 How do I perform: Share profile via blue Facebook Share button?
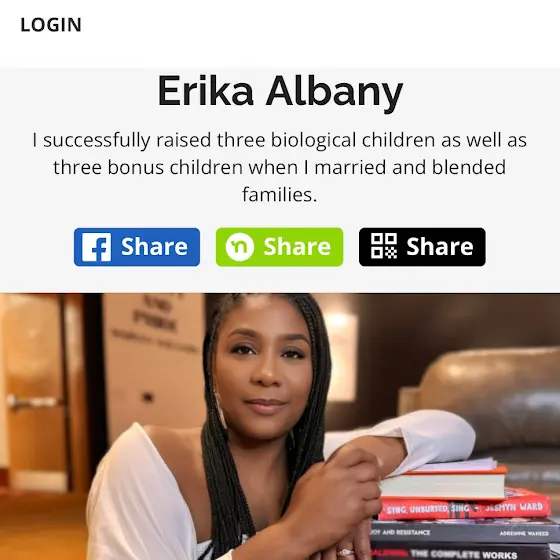(137, 247)
